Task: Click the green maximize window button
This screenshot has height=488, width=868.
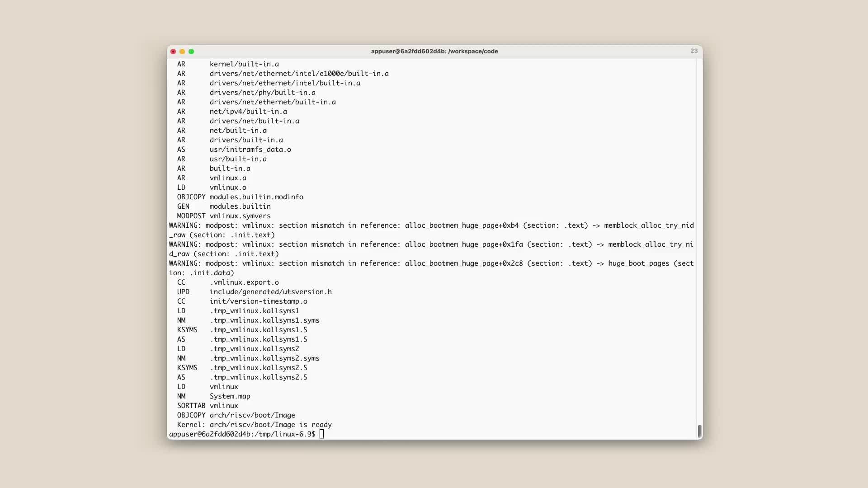Action: 191,52
